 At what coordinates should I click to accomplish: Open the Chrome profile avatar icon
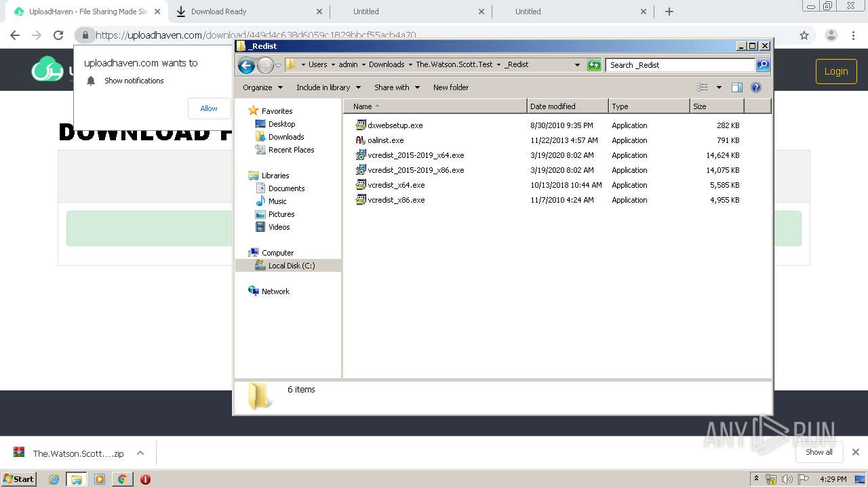coord(831,35)
